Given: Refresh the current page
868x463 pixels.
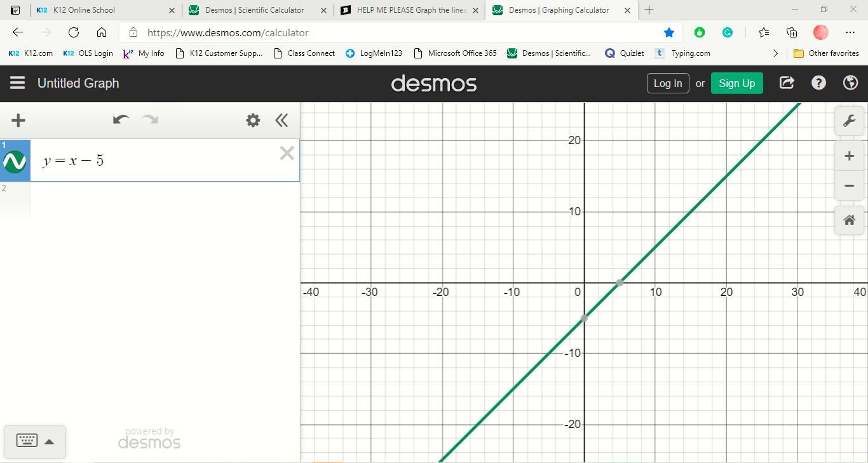Looking at the screenshot, I should point(74,32).
